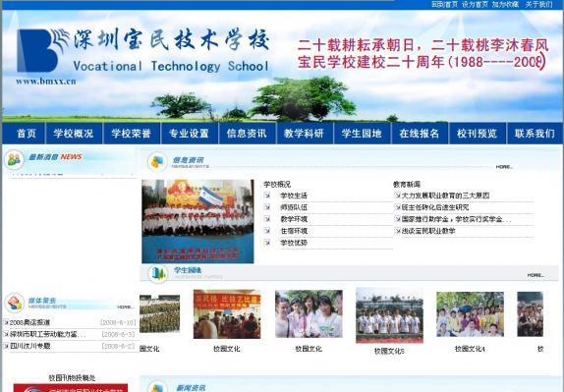The width and height of the screenshot is (564, 392).
Task: Open the 学校生活 link
Action: pos(294,196)
